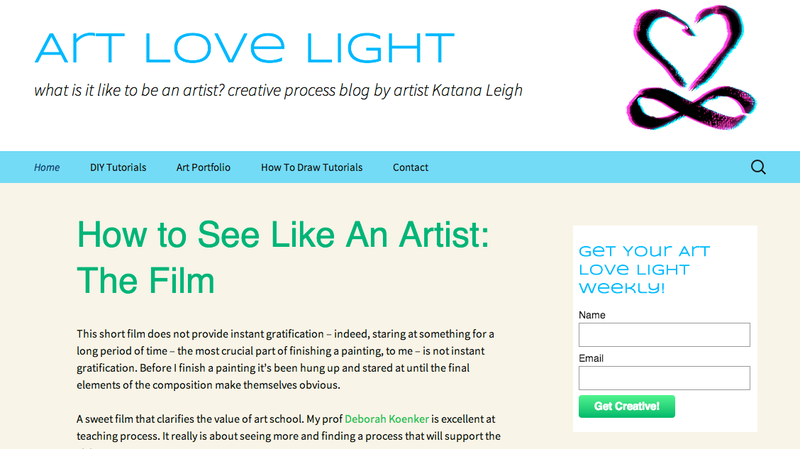Click the Art Love Light site title
800x449 pixels.
[x=244, y=48]
